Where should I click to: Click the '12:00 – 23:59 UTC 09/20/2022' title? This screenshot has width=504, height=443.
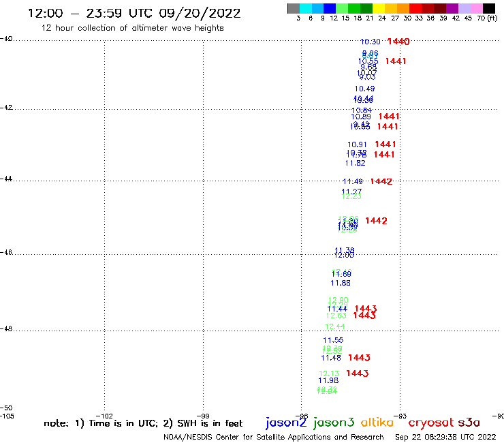(x=134, y=14)
